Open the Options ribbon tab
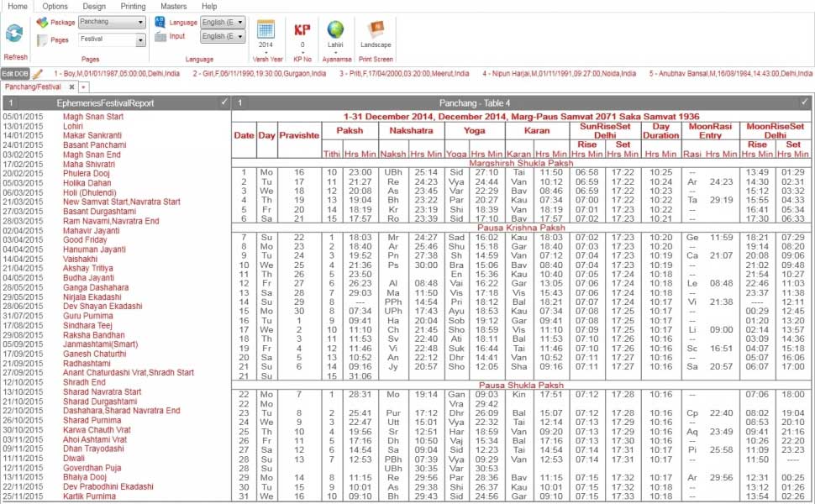This screenshot has width=815, height=504. 55,6
